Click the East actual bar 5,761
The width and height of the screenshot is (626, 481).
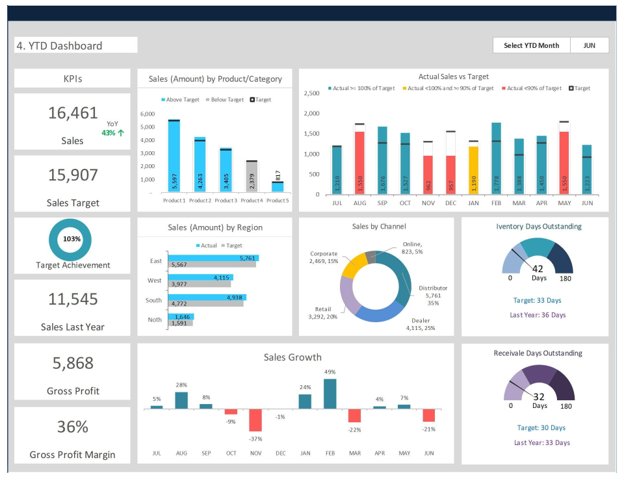pos(213,258)
